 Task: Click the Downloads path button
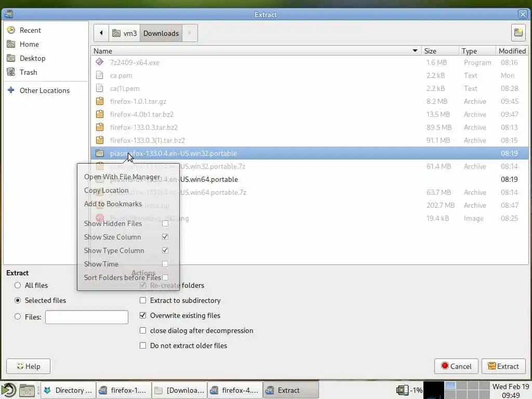(x=161, y=33)
